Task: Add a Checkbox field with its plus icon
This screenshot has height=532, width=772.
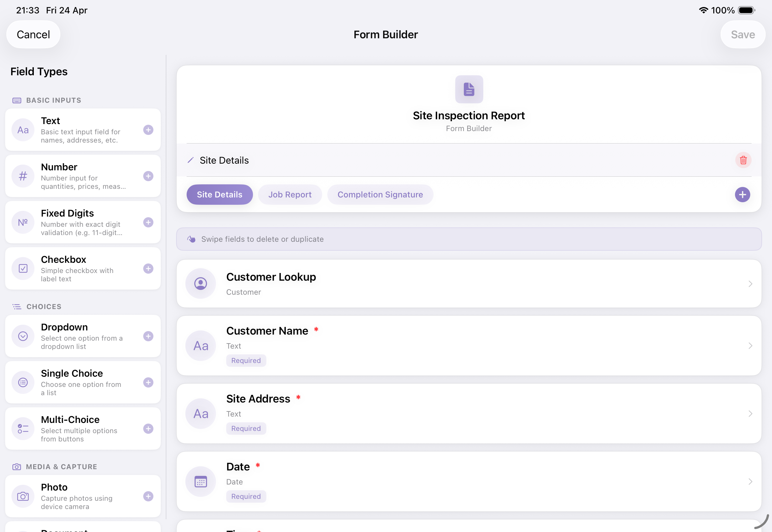Action: (148, 269)
